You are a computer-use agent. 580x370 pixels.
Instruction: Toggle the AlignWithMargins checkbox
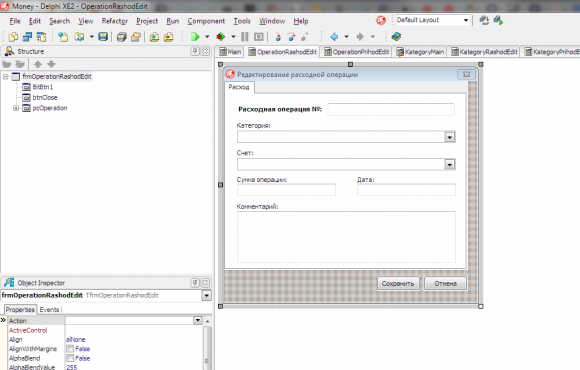click(x=70, y=349)
